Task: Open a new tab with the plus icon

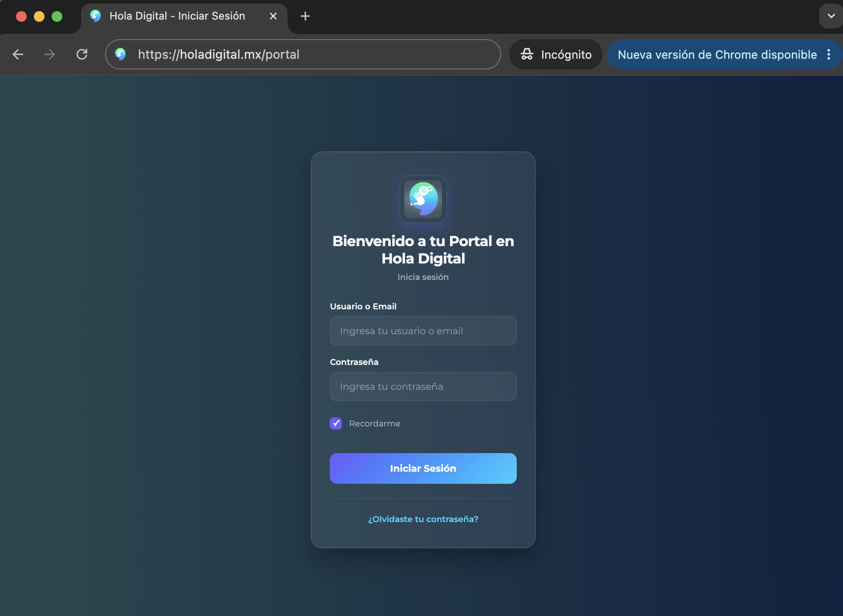Action: [305, 16]
